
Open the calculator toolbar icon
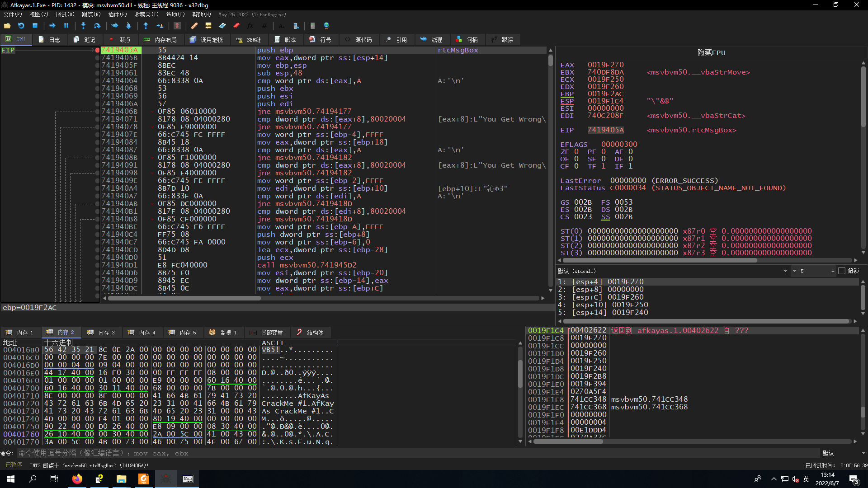(312, 26)
